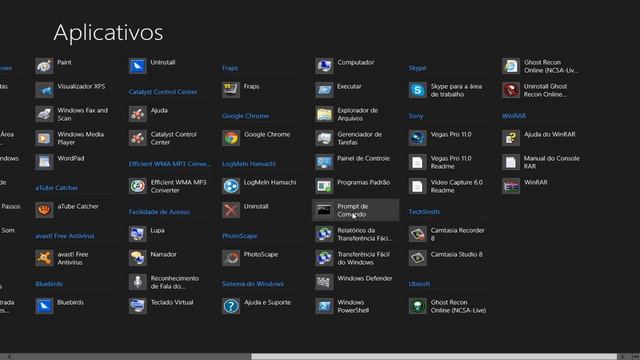
Task: Launch Windows Fax and Scan icon
Action: coord(44,114)
